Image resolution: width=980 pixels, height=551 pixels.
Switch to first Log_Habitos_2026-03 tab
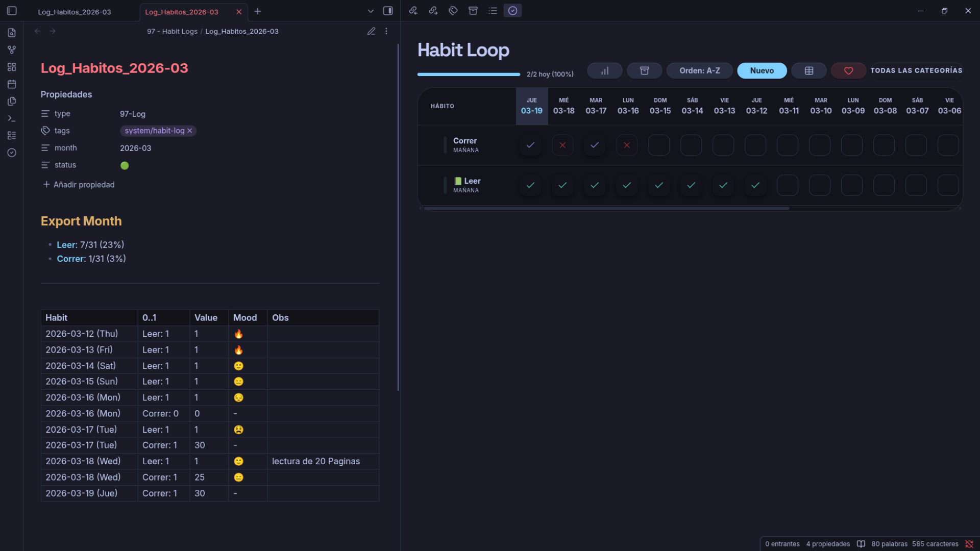point(75,12)
